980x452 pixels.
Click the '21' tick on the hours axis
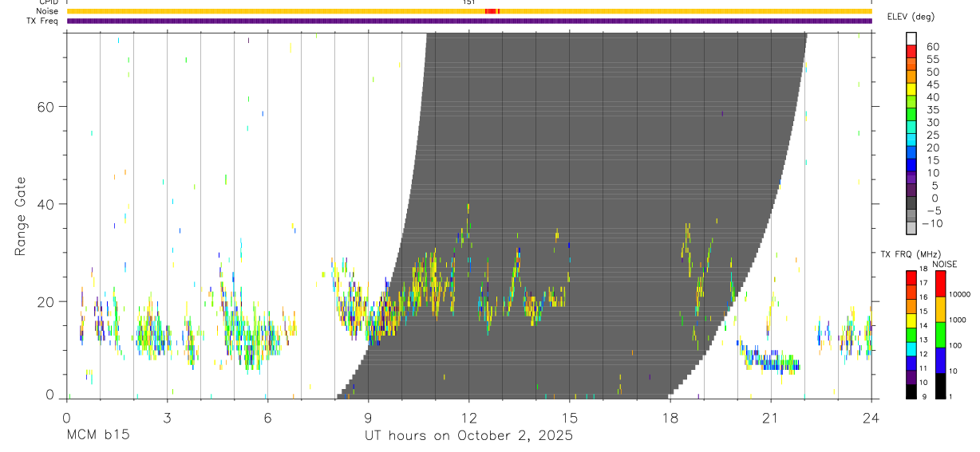point(770,418)
